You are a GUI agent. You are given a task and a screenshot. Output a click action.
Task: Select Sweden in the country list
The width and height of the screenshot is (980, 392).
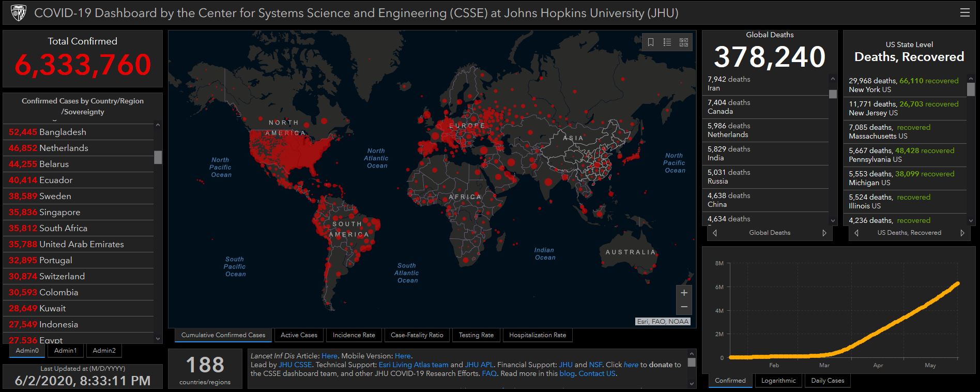79,196
